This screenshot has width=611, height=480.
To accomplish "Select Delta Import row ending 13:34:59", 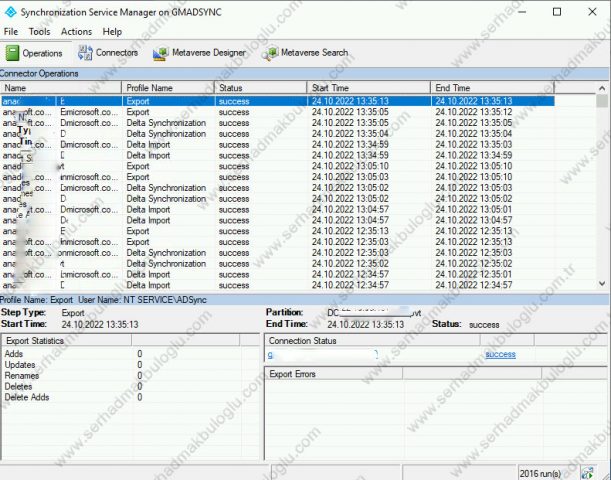I will click(277, 155).
